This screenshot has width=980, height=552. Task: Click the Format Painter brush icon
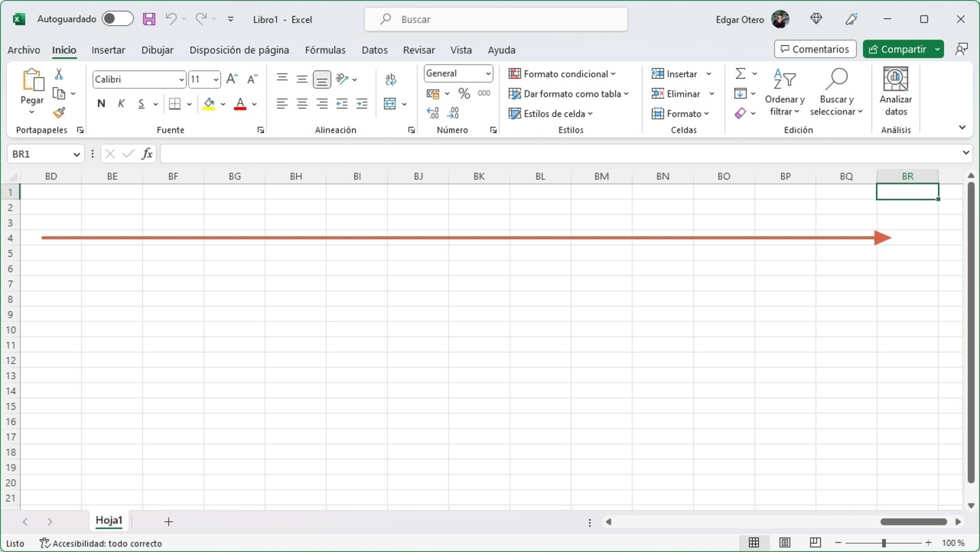59,113
